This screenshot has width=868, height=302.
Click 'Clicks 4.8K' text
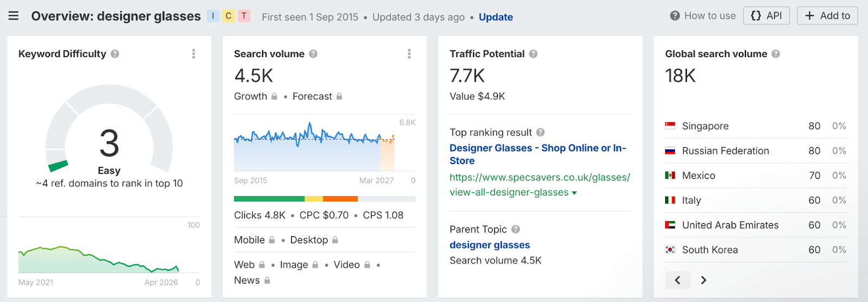pyautogui.click(x=260, y=215)
